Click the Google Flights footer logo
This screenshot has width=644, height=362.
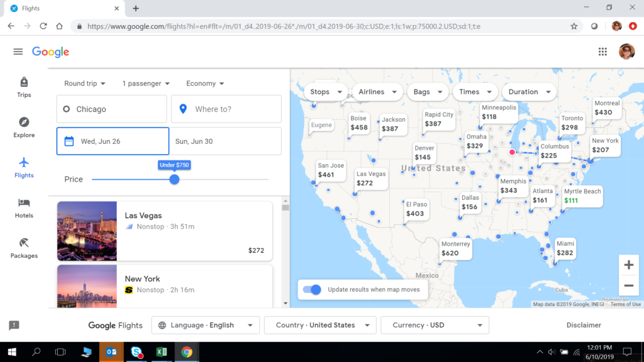coord(116,326)
